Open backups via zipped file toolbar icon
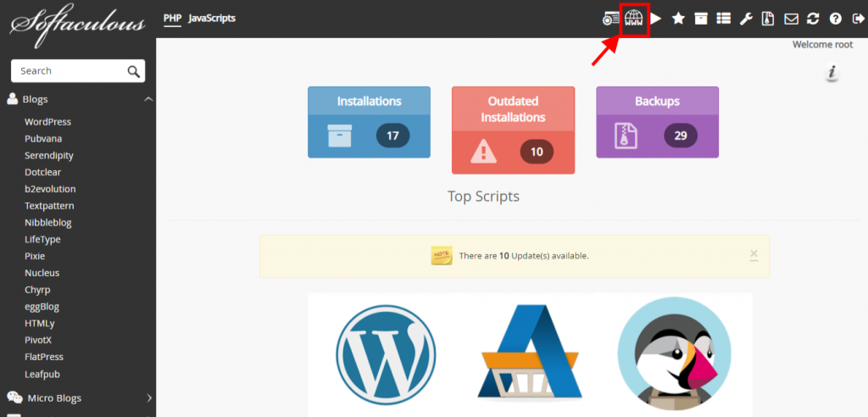868x417 pixels. (768, 19)
